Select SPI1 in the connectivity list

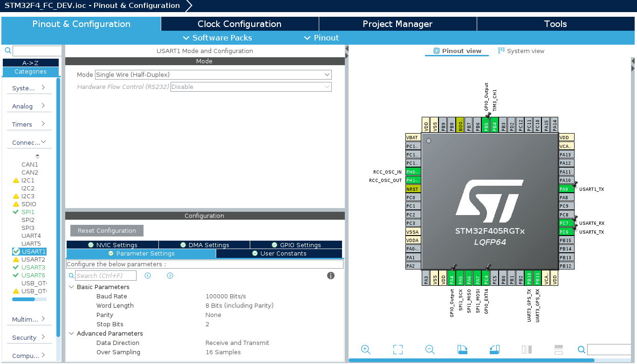[28, 212]
